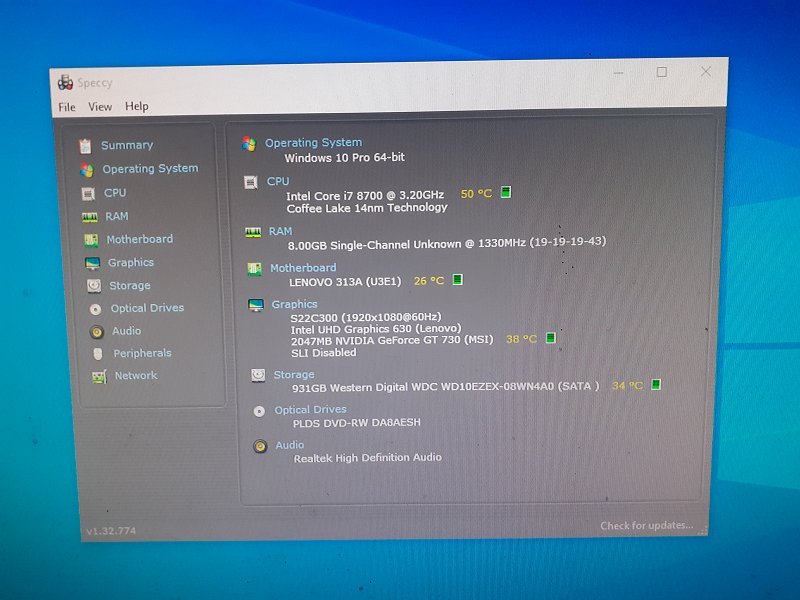Viewport: 800px width, 600px height.
Task: Select Graphics in the sidebar
Action: pos(131,263)
